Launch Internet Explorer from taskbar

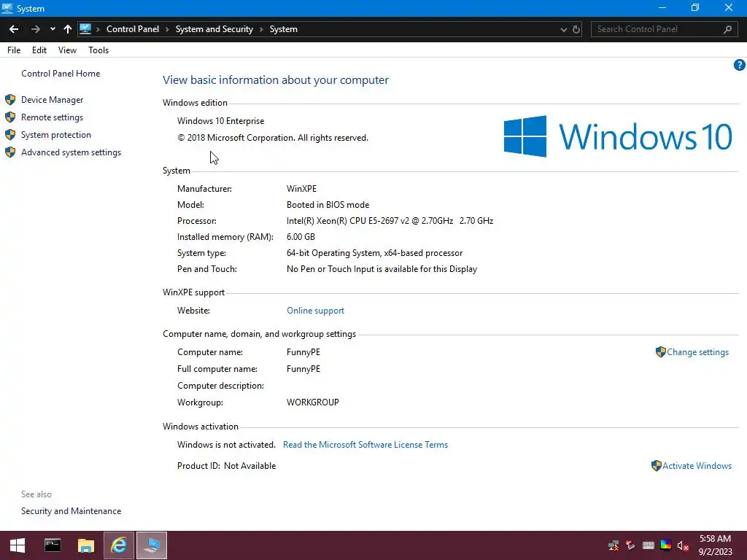pyautogui.click(x=119, y=545)
